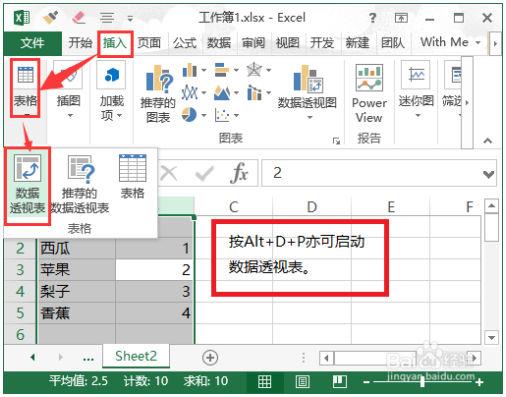Viewport: 506px width, 397px height.
Task: Insert a scatter chart icon
Action: tap(222, 115)
